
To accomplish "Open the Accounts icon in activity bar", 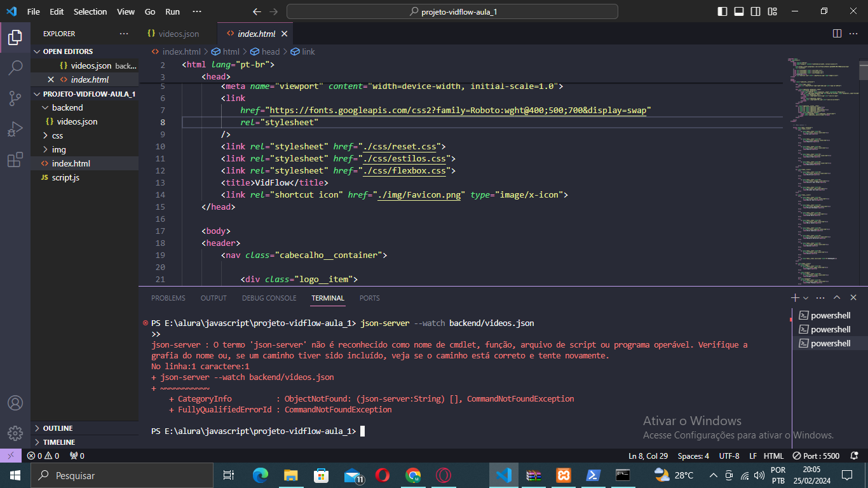I will click(x=15, y=403).
